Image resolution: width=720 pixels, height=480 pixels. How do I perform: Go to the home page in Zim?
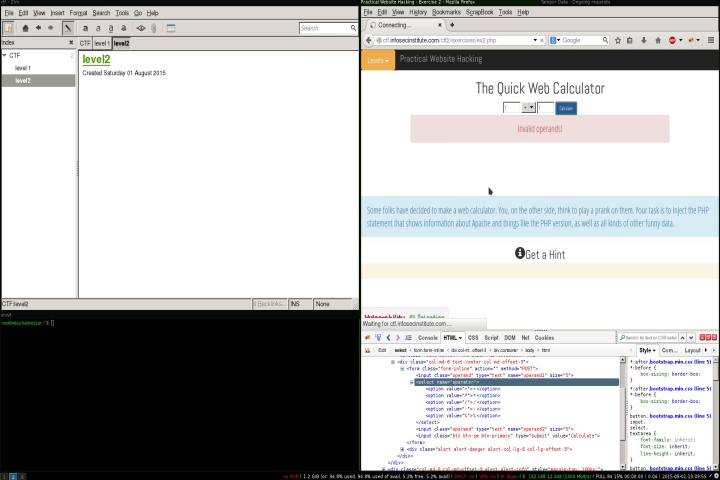(x=25, y=28)
